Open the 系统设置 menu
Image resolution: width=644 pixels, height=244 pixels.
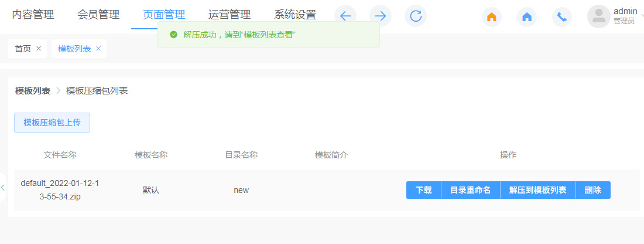(x=295, y=15)
